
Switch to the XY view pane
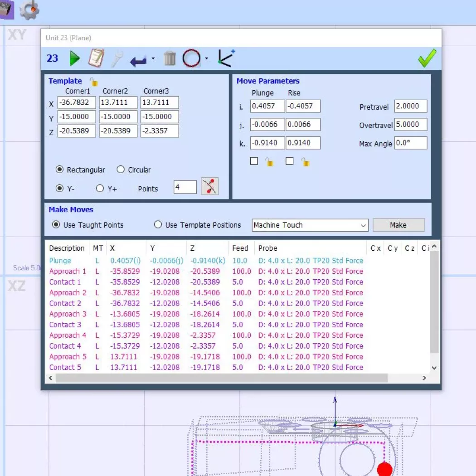point(17,35)
